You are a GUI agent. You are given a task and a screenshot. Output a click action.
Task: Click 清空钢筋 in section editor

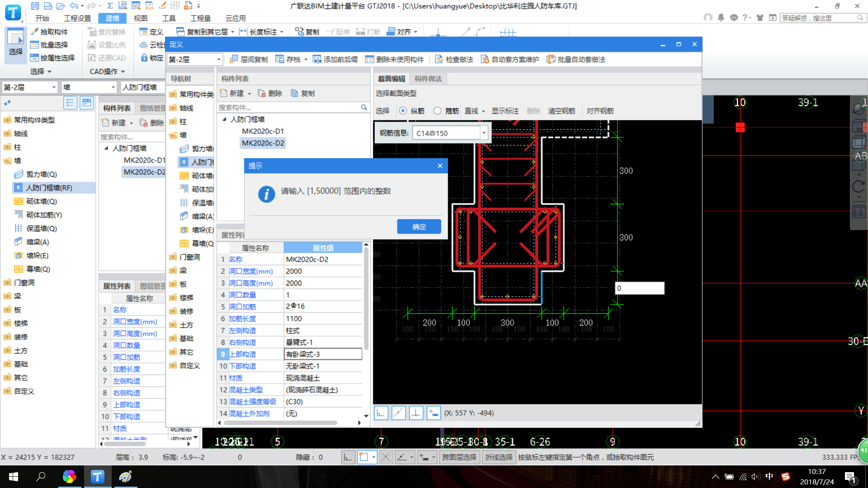(x=561, y=111)
